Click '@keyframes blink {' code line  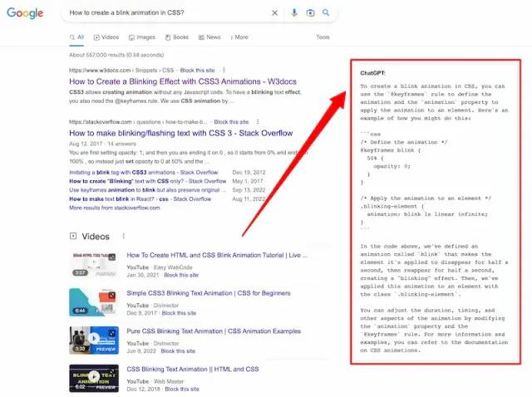(391, 150)
